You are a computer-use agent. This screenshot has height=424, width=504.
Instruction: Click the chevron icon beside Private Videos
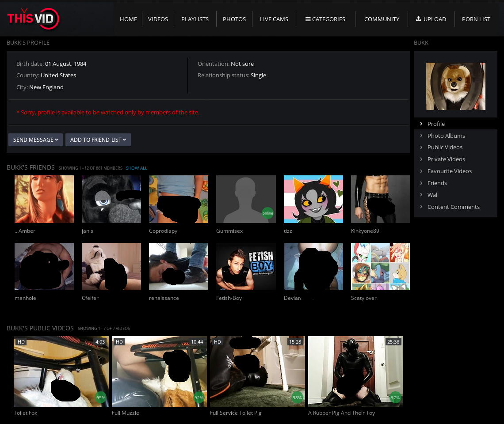421,159
